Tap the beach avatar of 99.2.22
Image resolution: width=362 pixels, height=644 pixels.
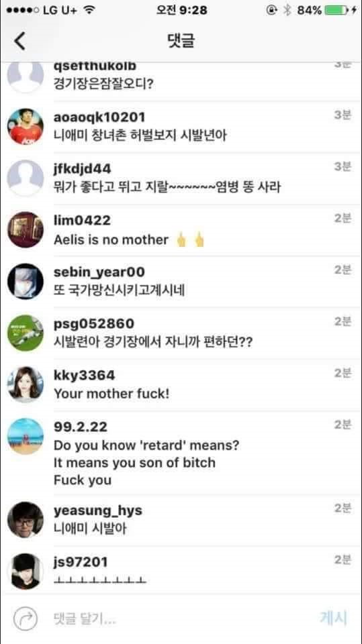26,436
